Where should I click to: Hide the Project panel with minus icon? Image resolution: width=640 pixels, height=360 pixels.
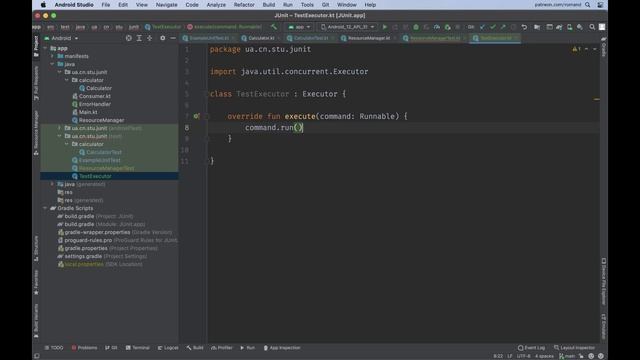(x=173, y=38)
